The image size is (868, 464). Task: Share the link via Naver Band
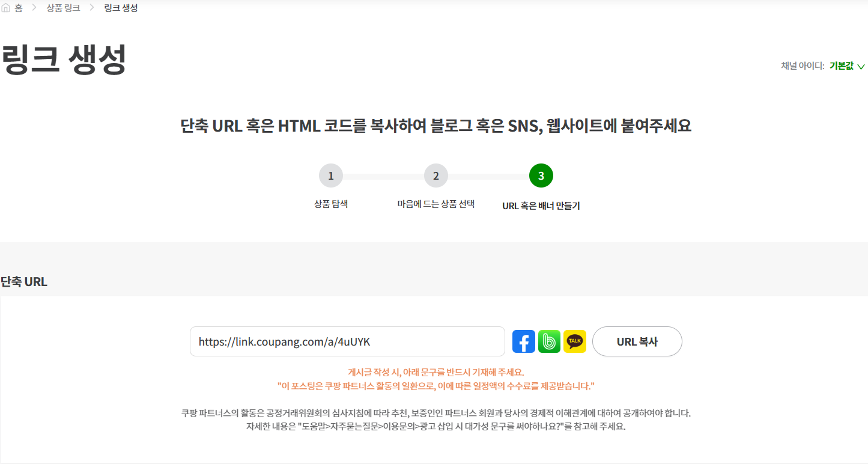pyautogui.click(x=548, y=341)
